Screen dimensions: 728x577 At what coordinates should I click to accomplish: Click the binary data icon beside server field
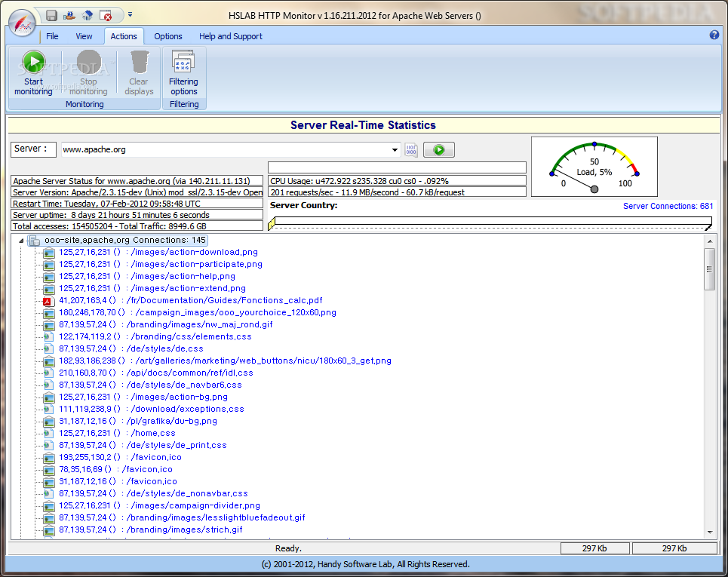411,150
